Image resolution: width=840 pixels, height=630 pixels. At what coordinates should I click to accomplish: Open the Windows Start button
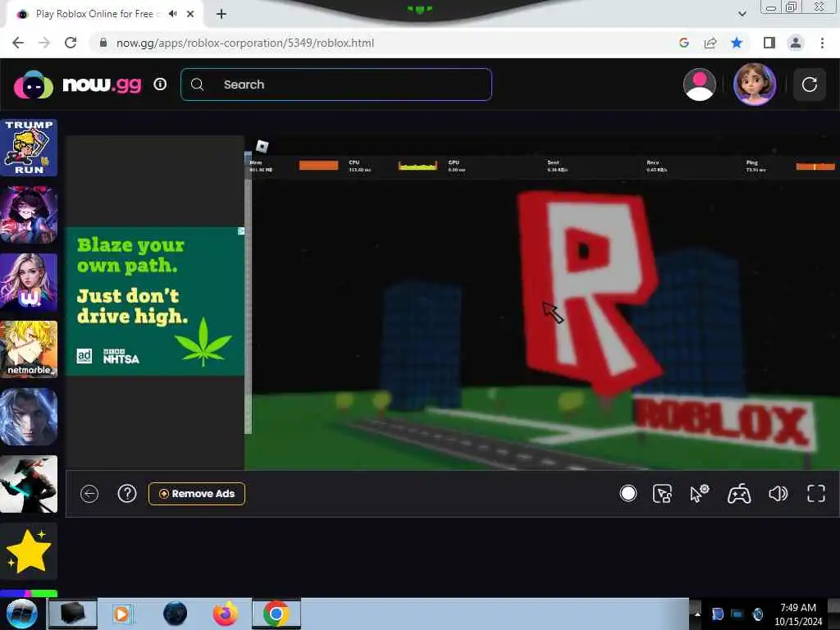(x=21, y=614)
